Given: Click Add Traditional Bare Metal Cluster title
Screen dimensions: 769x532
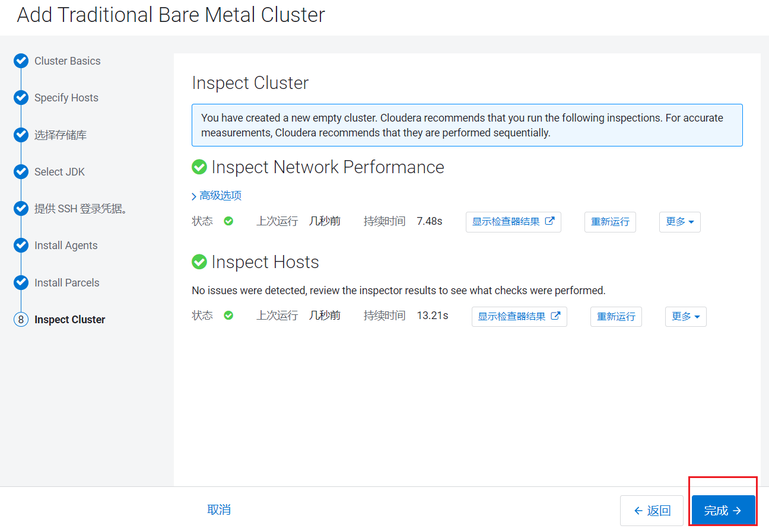Looking at the screenshot, I should [171, 15].
